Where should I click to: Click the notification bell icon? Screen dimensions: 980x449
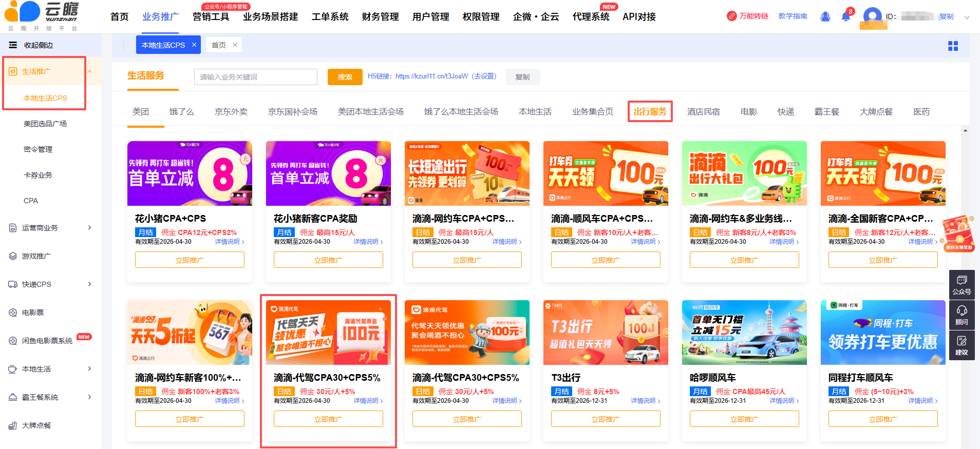click(845, 17)
